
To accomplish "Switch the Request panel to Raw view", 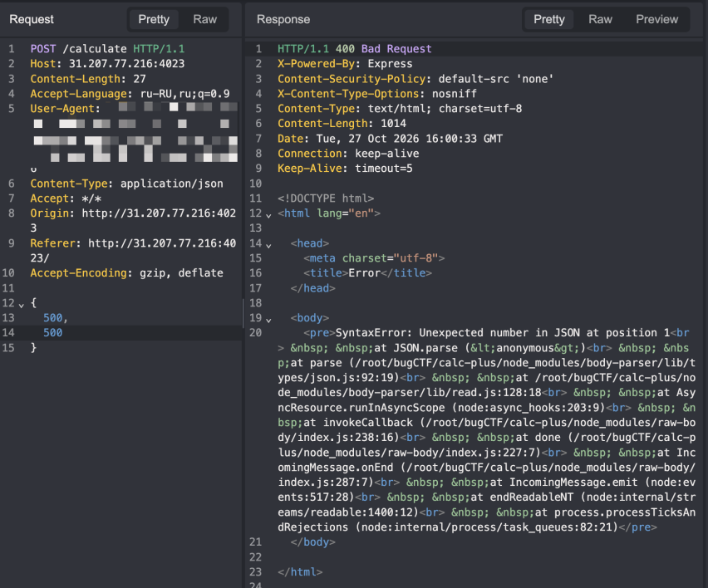I will click(x=205, y=19).
